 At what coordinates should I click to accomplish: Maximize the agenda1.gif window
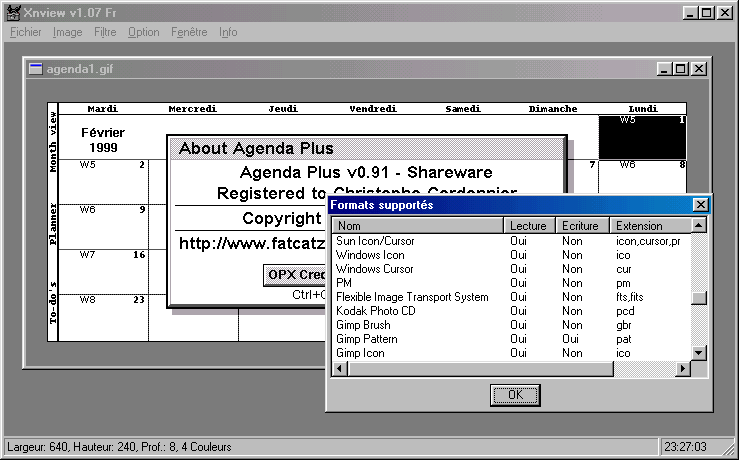680,69
